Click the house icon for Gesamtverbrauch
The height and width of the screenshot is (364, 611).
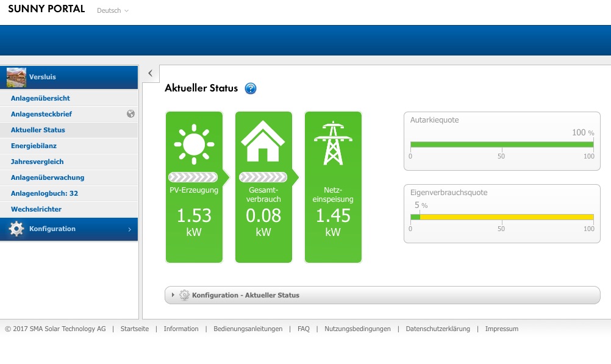coord(263,143)
